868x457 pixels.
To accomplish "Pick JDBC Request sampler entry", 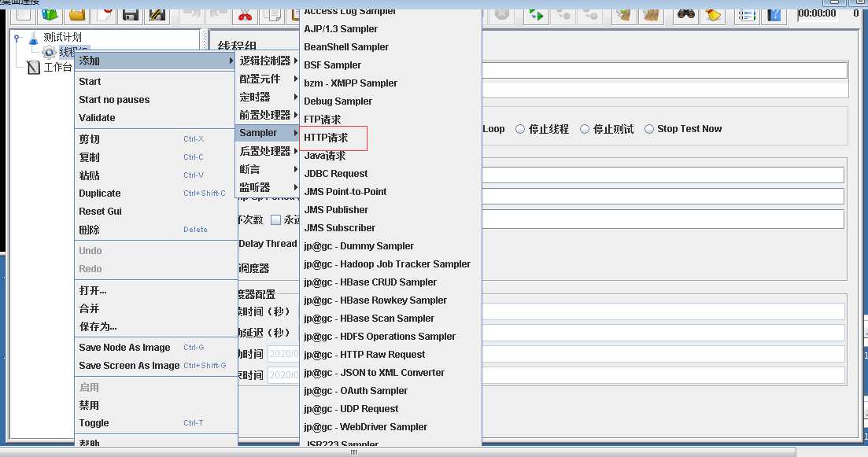I will pos(336,174).
